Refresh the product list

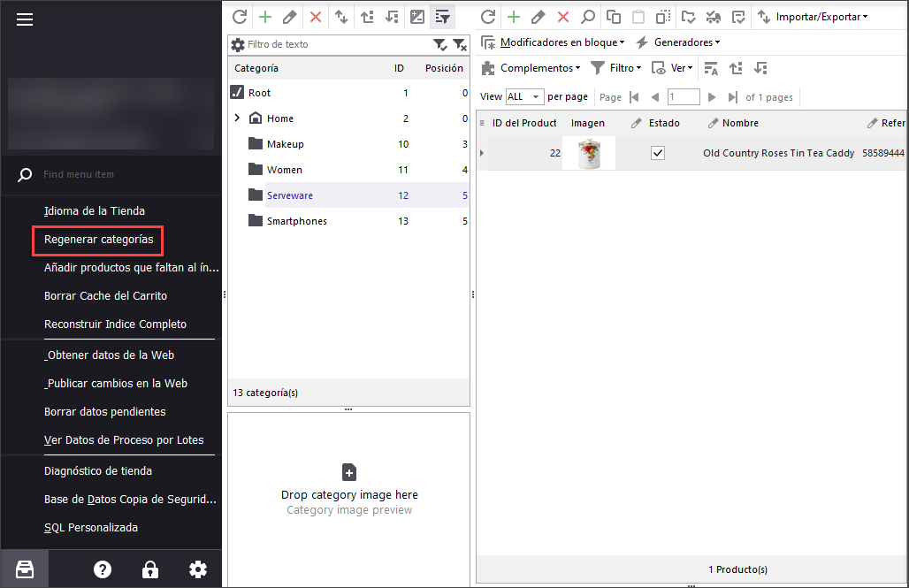point(487,17)
